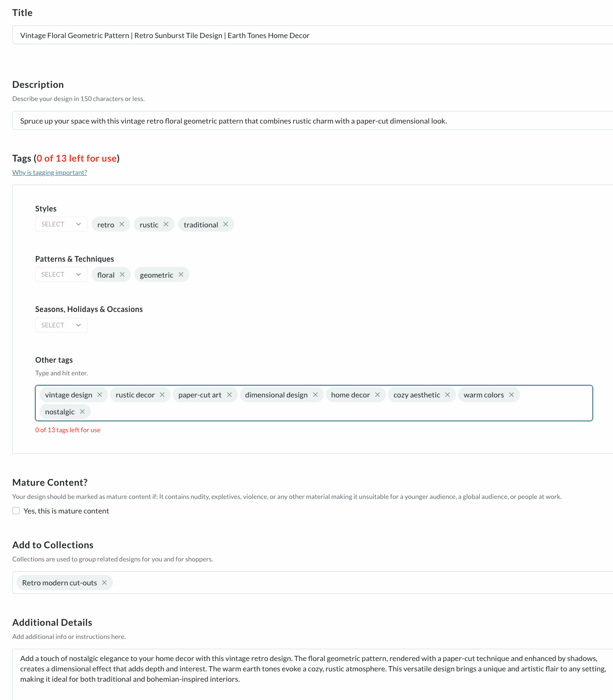Screen dimensions: 613x700
Task: Delete the vintage design tag
Action: tap(100, 395)
